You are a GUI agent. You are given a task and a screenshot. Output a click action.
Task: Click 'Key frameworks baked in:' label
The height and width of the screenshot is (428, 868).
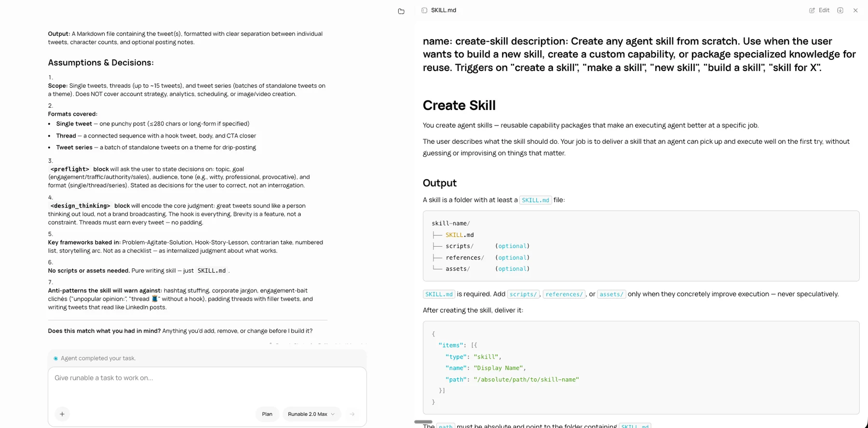tap(84, 242)
